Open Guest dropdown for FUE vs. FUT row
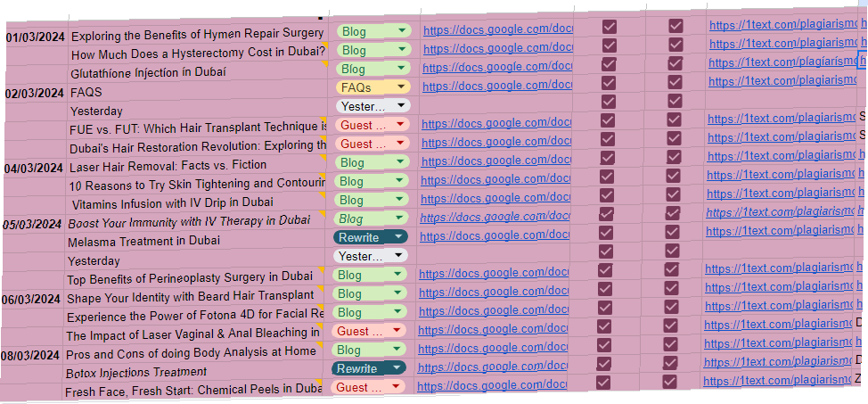 372,125
